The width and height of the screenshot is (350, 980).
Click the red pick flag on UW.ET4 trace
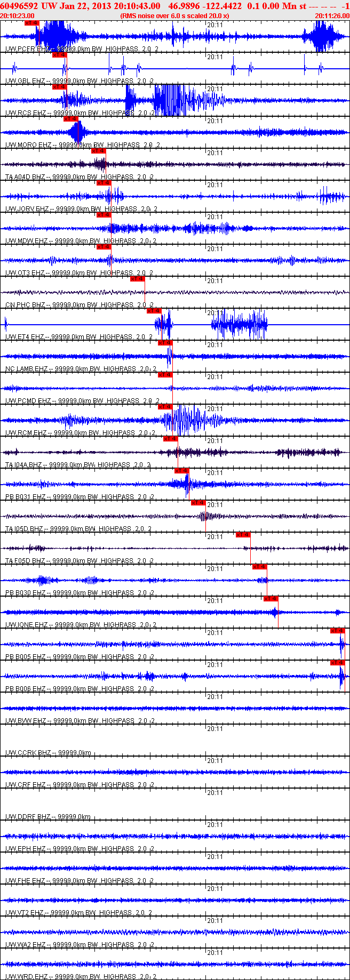point(154,311)
